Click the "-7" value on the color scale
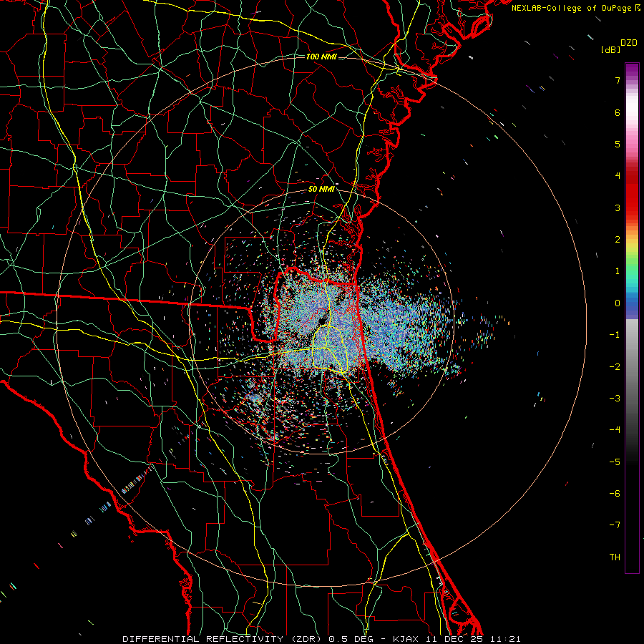Screen dimensions: 644x644 [x=615, y=525]
